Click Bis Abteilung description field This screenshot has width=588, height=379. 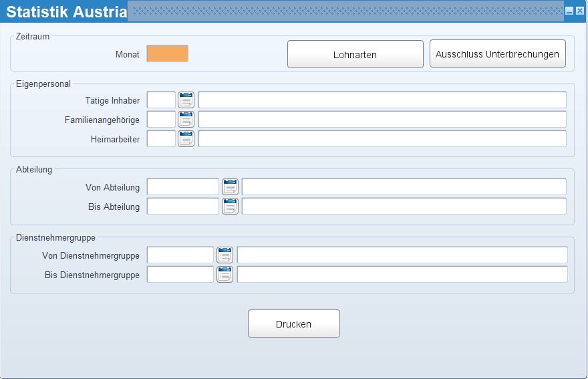click(x=404, y=207)
